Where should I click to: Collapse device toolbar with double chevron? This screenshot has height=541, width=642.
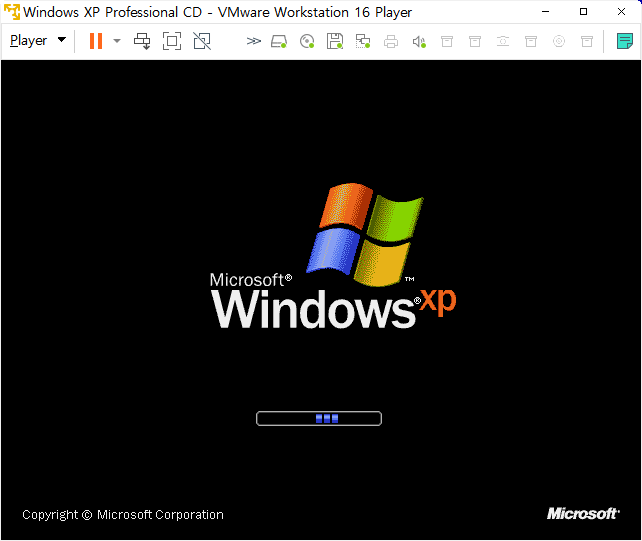click(x=253, y=41)
